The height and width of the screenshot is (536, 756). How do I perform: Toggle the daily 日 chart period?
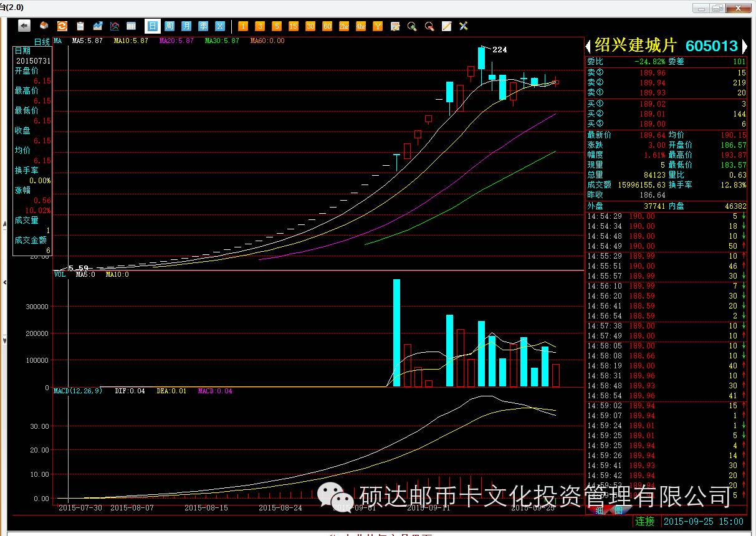(152, 26)
